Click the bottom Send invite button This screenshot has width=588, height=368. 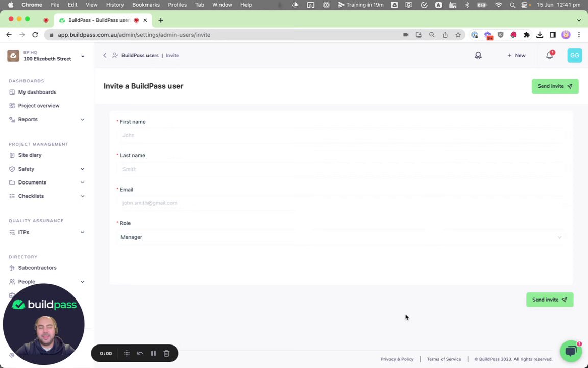point(550,300)
